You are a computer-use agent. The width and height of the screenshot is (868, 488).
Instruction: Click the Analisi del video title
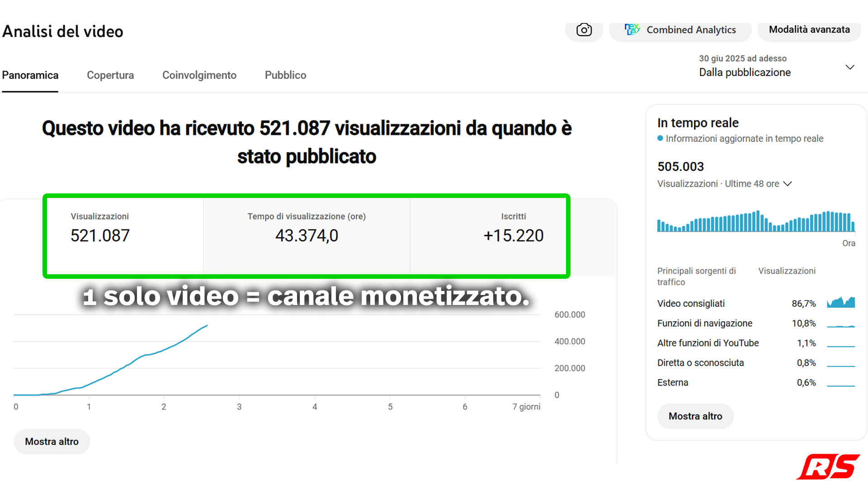63,32
